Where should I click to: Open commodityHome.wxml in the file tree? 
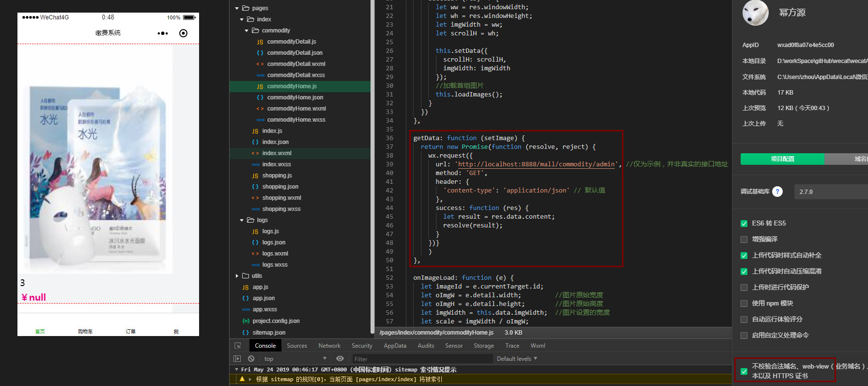click(x=296, y=109)
